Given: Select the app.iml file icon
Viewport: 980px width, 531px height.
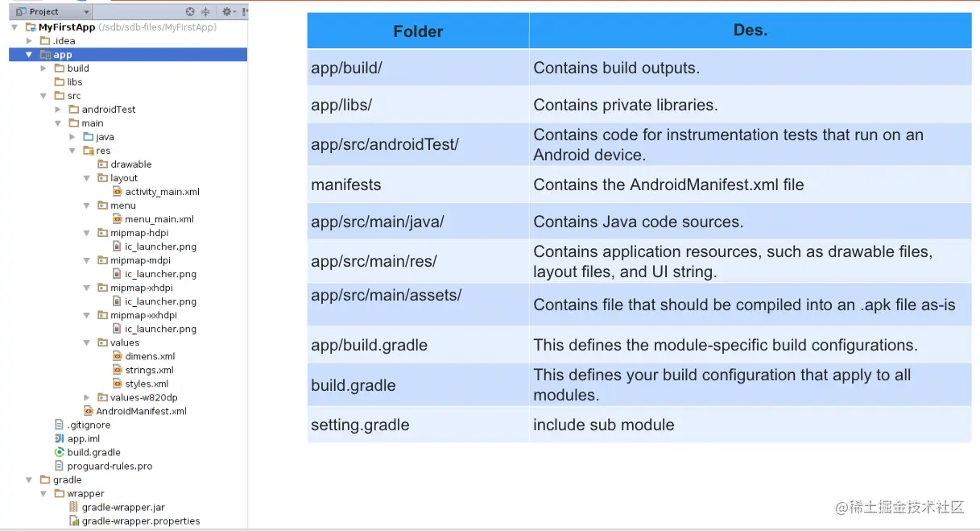Looking at the screenshot, I should coord(60,439).
